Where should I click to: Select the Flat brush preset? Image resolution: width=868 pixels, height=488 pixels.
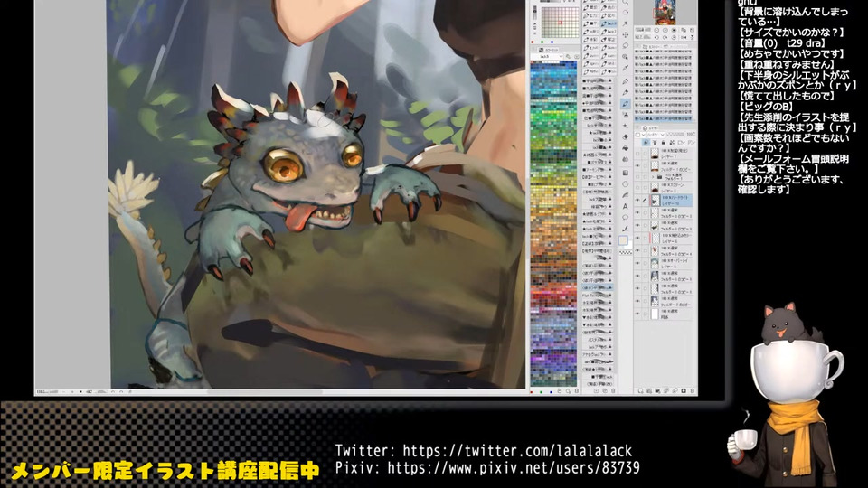pos(597,295)
